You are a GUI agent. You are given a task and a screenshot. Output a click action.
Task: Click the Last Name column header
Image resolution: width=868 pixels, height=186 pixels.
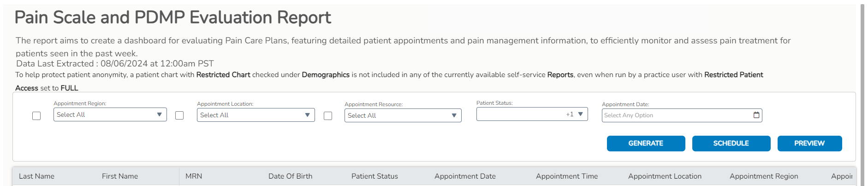[36, 176]
